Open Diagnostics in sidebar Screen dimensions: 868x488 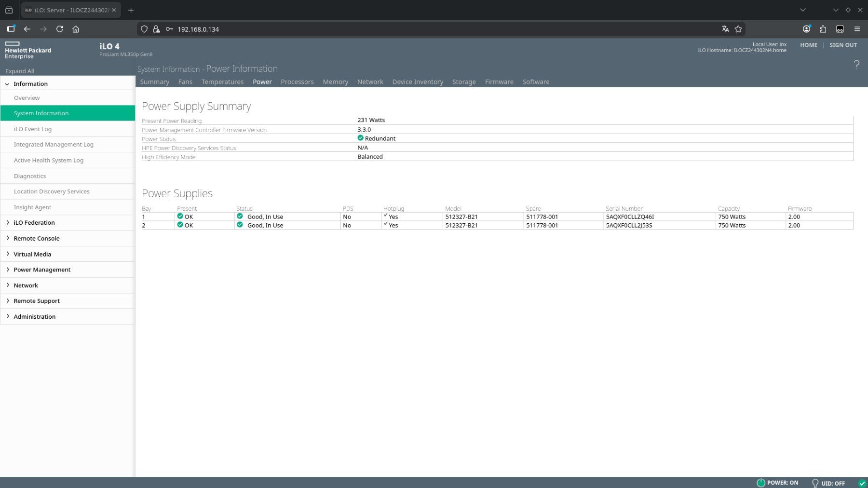[x=68, y=176]
